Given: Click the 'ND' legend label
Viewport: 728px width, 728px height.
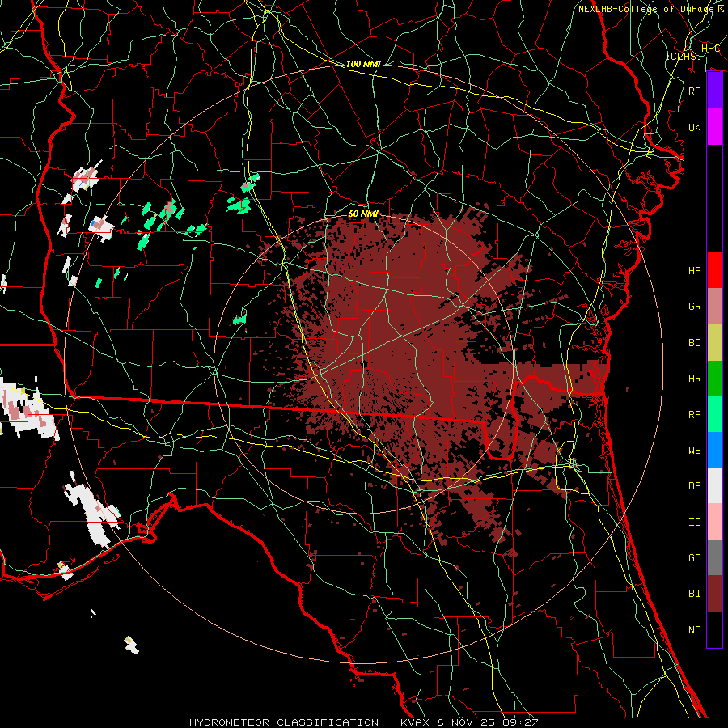Looking at the screenshot, I should tap(694, 629).
